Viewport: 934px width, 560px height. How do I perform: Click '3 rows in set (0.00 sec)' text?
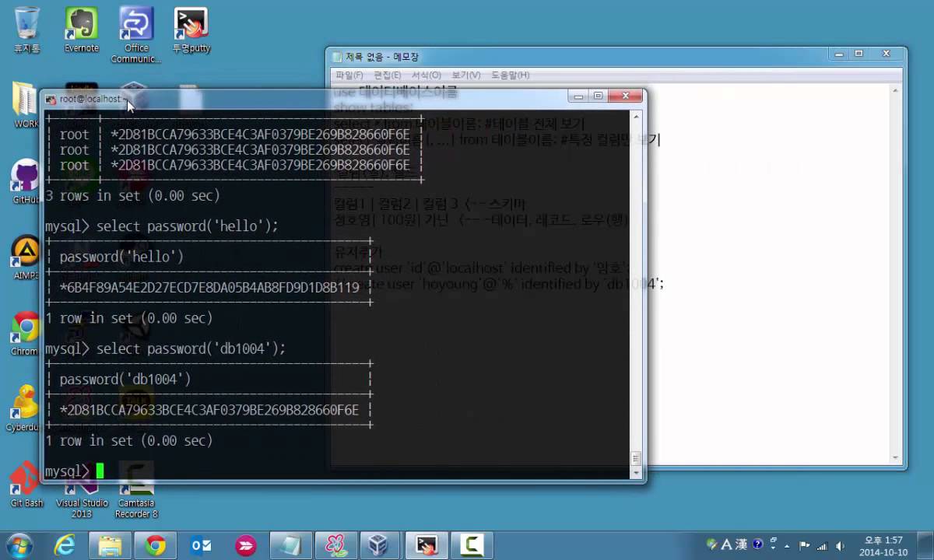click(132, 195)
